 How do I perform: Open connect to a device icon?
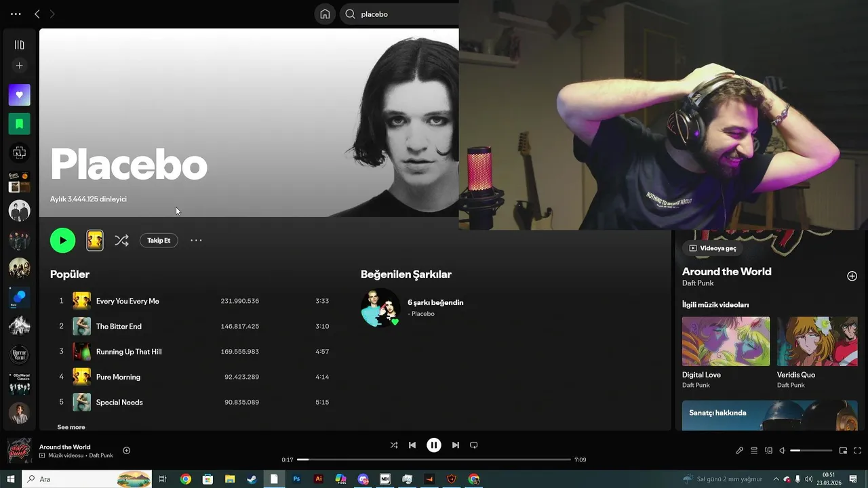[768, 451]
